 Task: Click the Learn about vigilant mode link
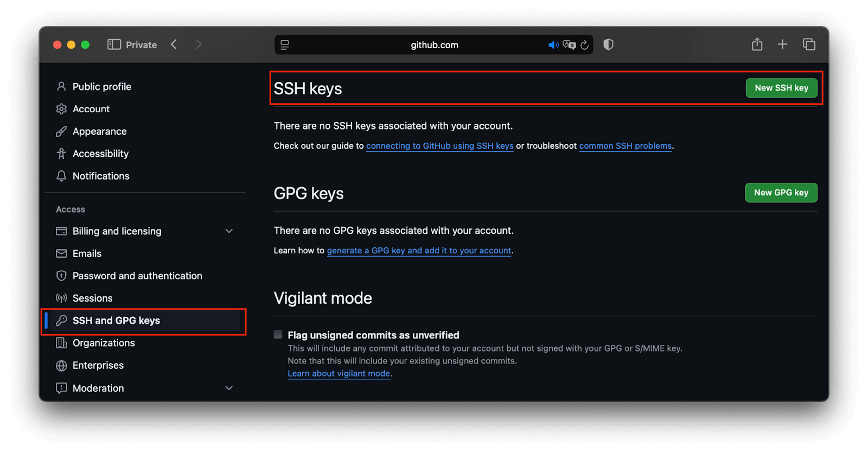(338, 373)
